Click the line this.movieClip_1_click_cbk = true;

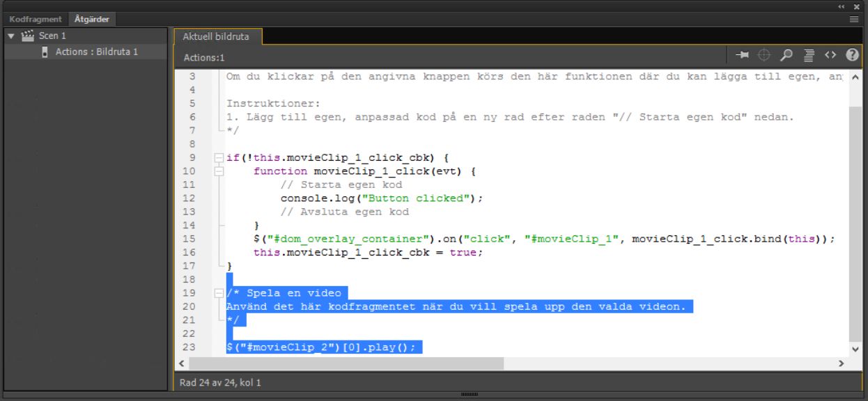369,252
